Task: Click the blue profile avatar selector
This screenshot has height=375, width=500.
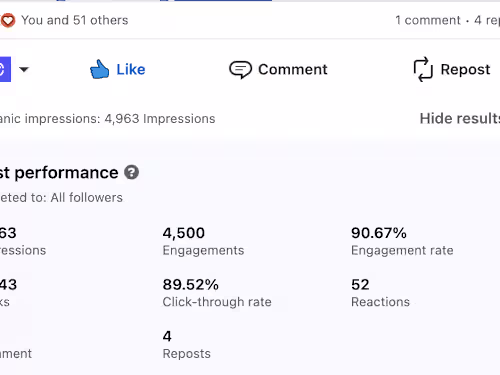Action: [x=5, y=69]
